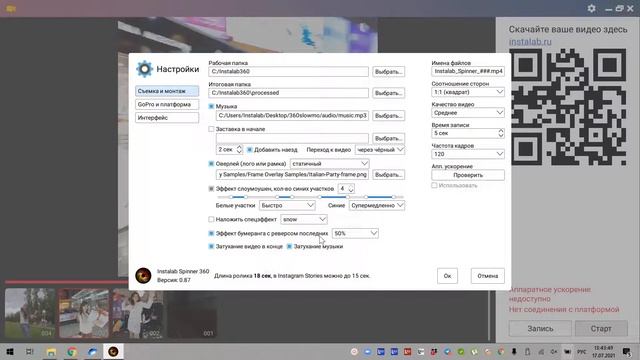Screen dimensions: 640x360
Task: Open Соотношение сторон dropdown
Action: pos(468,92)
